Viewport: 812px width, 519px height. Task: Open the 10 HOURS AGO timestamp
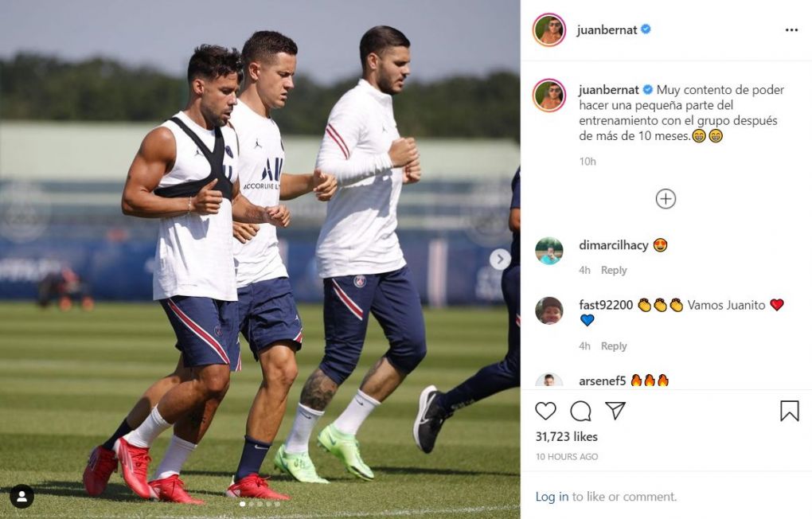click(x=567, y=457)
